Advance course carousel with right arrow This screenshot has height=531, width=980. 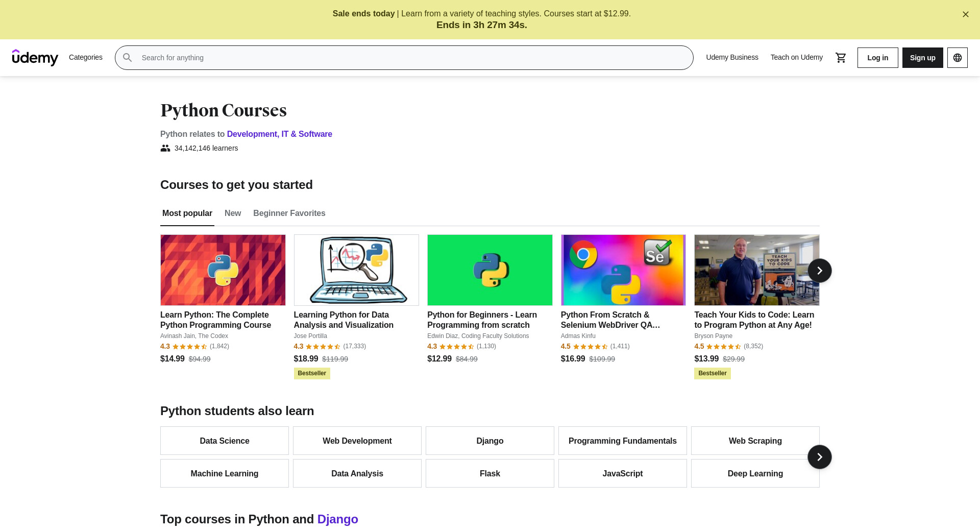(x=819, y=271)
